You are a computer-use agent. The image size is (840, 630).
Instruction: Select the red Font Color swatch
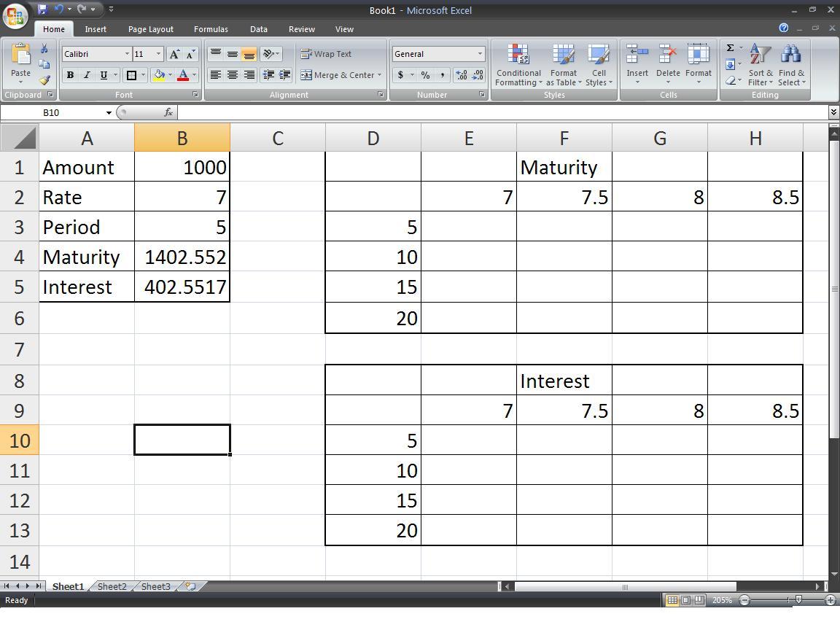click(x=184, y=75)
